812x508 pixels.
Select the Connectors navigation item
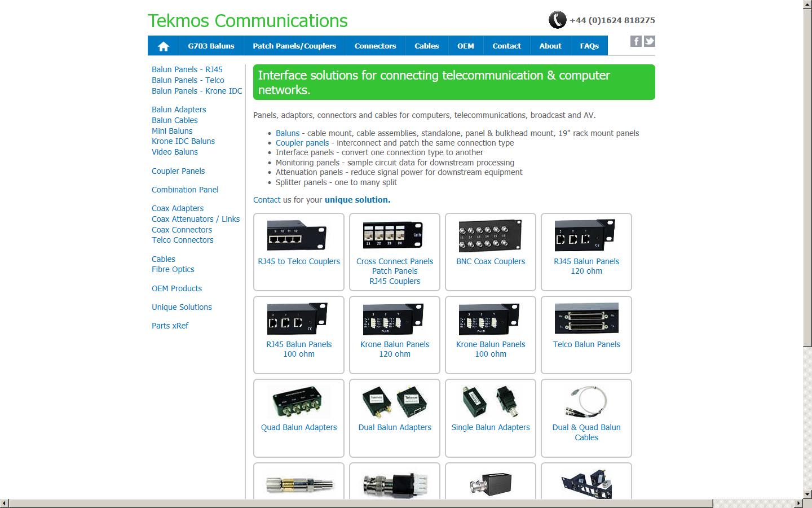(375, 46)
